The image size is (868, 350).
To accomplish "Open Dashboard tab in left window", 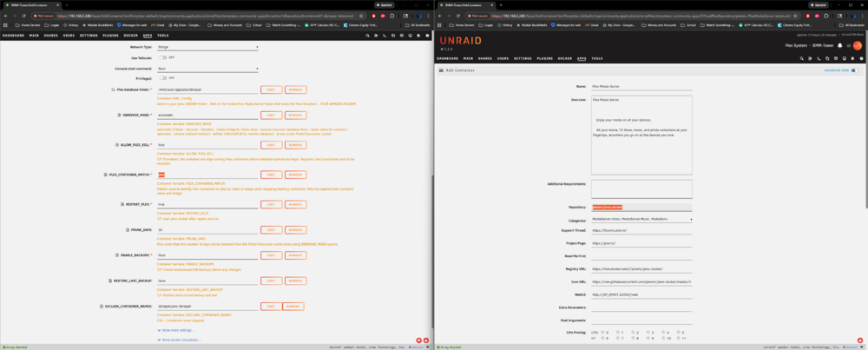I will click(x=13, y=36).
